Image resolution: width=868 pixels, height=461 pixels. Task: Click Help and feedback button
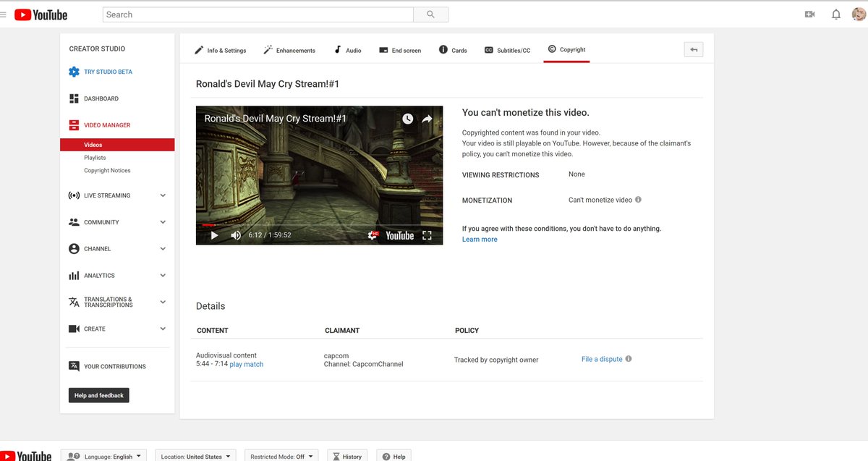coord(99,395)
